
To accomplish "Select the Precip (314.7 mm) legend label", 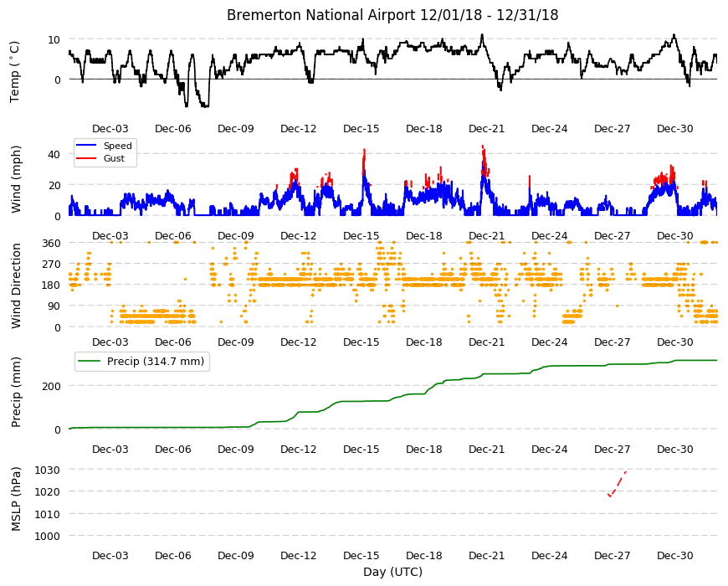I will click(156, 362).
